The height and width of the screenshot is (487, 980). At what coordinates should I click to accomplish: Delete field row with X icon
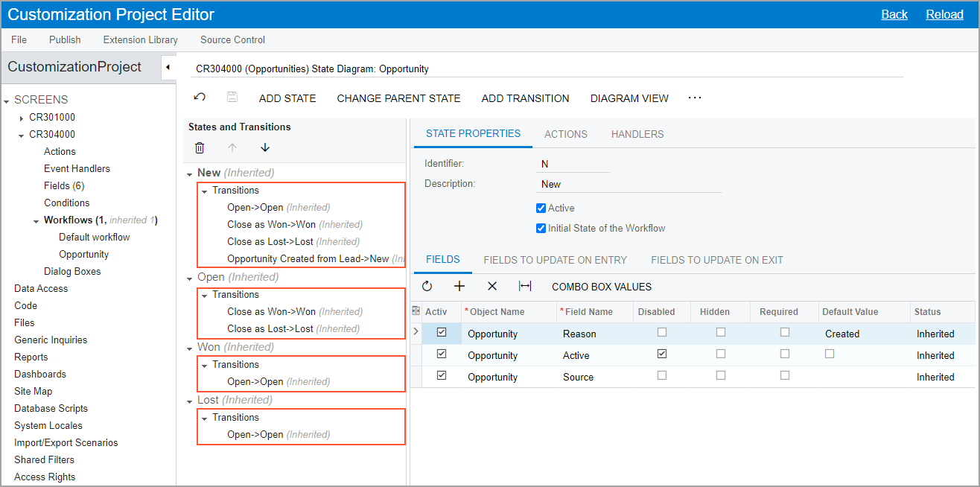click(x=491, y=286)
